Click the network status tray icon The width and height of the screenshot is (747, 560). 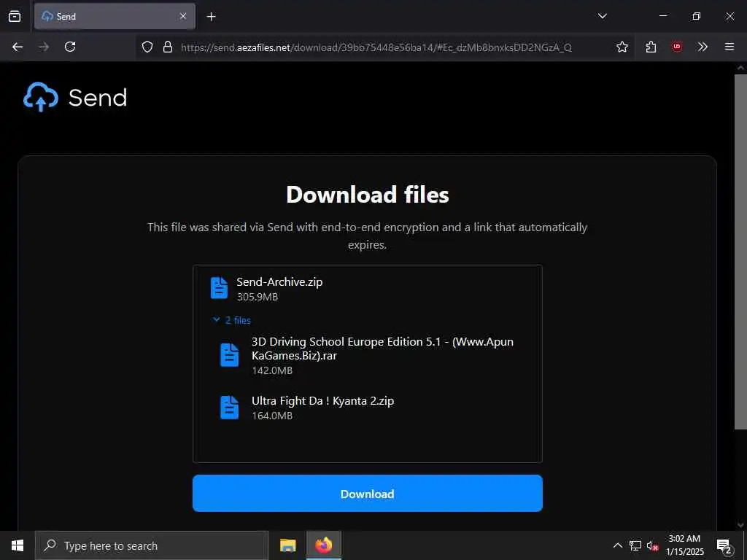click(635, 545)
